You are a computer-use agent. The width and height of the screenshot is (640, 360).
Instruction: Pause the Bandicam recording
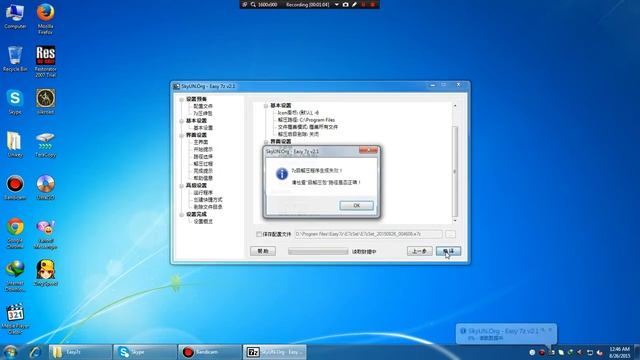tap(363, 4)
